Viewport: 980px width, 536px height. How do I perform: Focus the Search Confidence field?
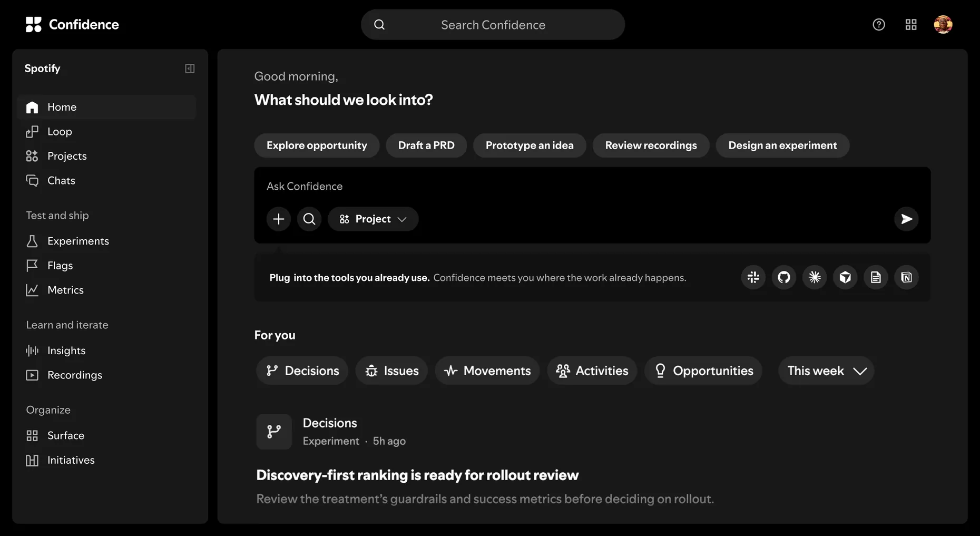point(493,25)
